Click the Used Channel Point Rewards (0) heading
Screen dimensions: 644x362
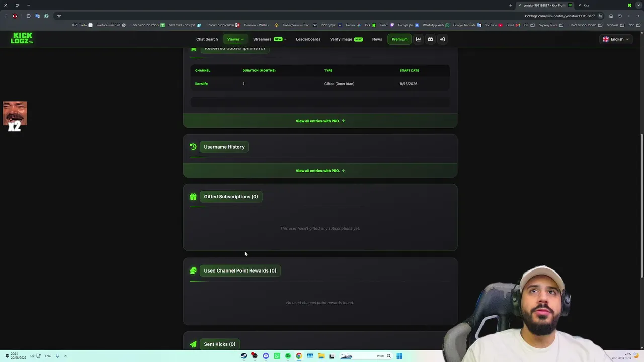click(x=240, y=270)
